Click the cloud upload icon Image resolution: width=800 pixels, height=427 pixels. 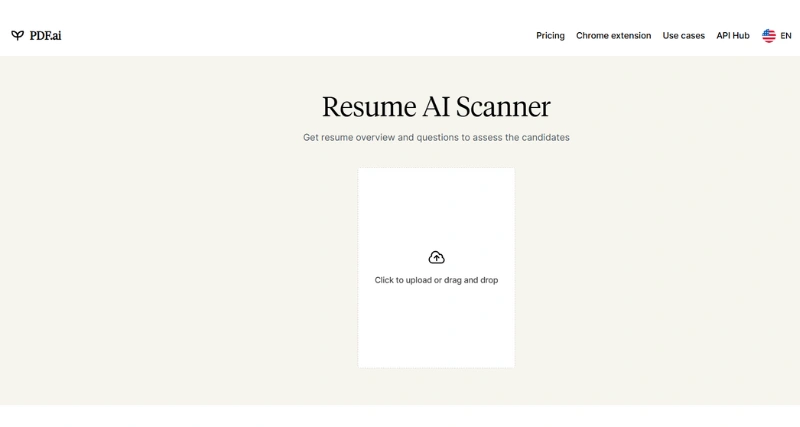[x=436, y=257]
